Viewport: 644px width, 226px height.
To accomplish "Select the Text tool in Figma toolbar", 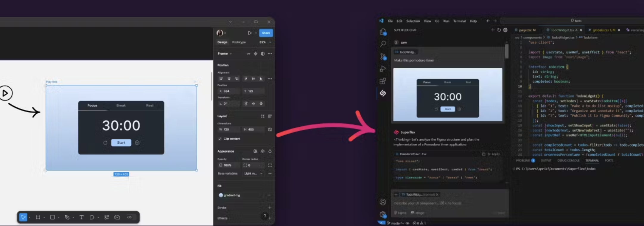I will [81, 217].
